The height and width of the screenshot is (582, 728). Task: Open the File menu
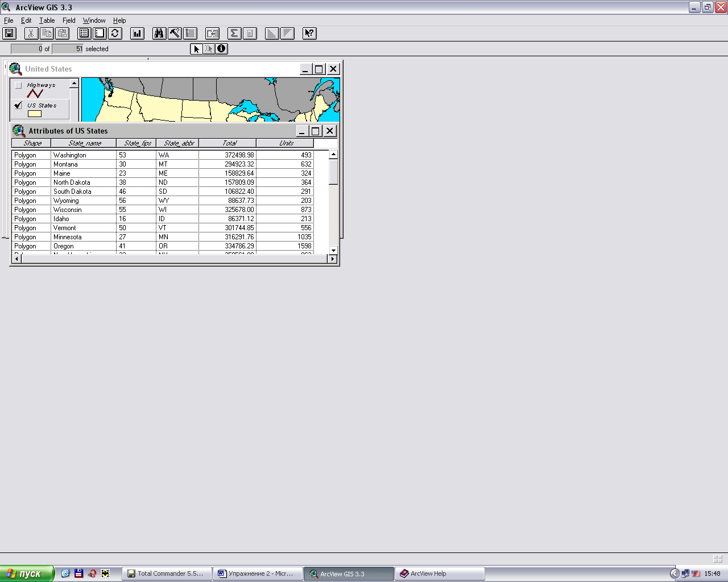pos(9,20)
